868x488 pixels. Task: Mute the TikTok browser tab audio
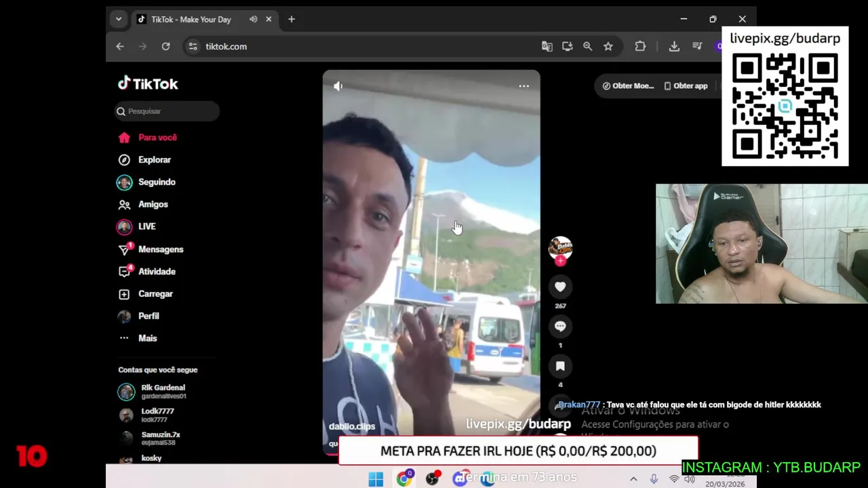coord(253,19)
